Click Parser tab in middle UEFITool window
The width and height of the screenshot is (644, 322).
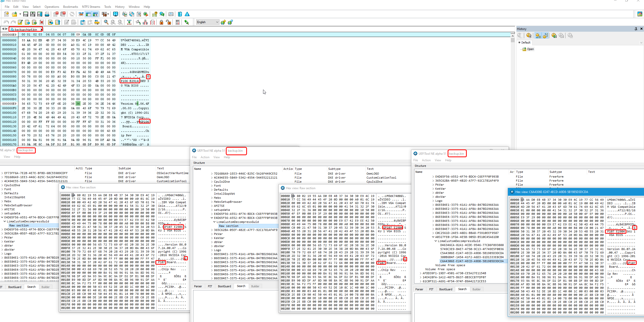[x=198, y=286]
